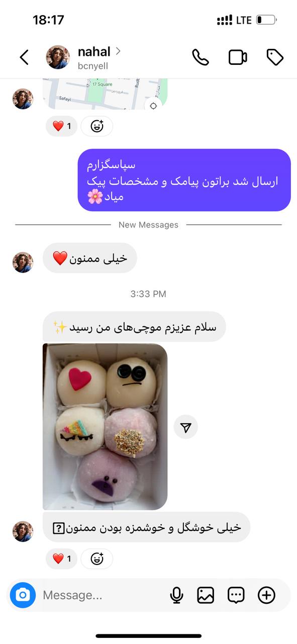297x644 pixels.
Task: Tap the blue camera button
Action: pyautogui.click(x=23, y=595)
